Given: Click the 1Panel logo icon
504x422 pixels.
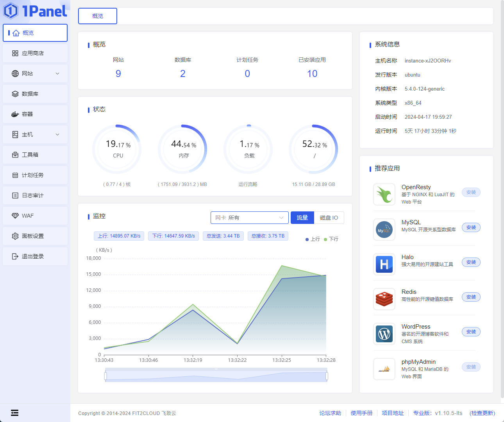Looking at the screenshot, I should click(11, 11).
